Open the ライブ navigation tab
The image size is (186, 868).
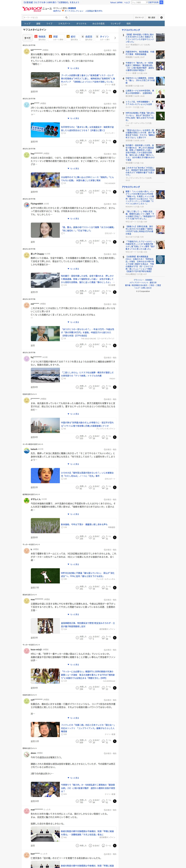click(x=49, y=24)
